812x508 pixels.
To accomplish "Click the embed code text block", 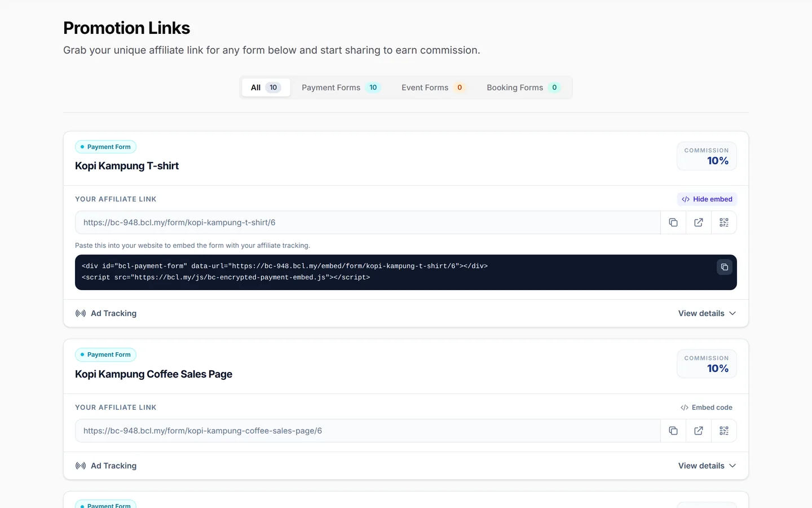I will tap(406, 272).
